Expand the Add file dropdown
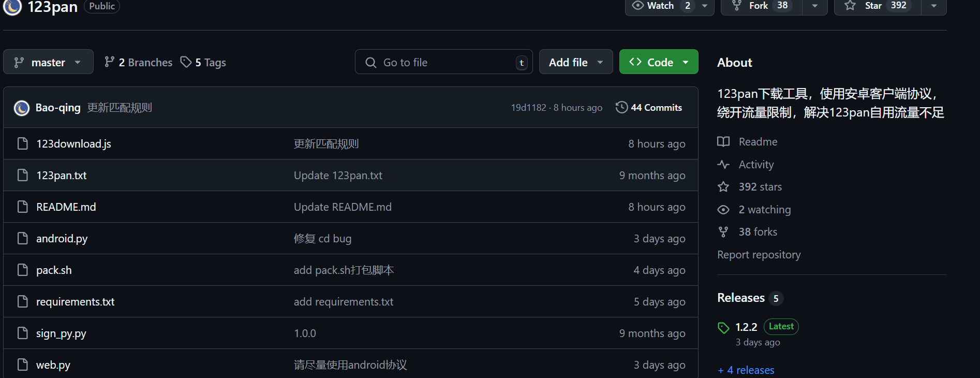 pos(575,62)
